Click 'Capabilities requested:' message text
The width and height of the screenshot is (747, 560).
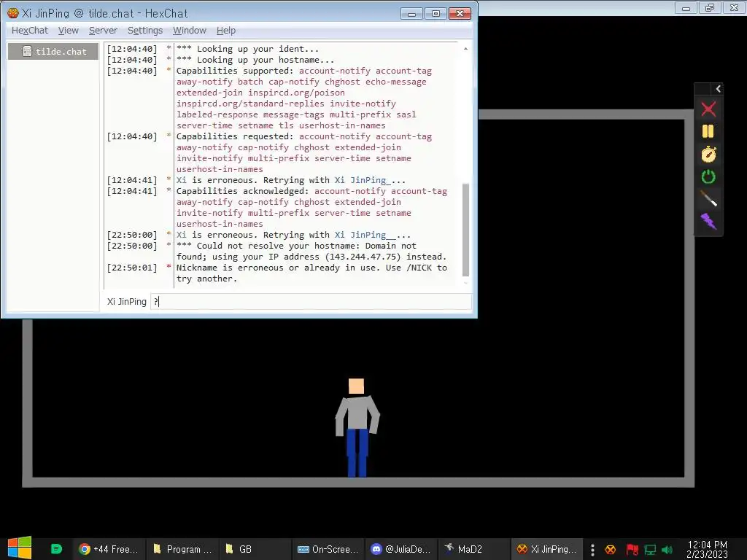[x=234, y=136]
